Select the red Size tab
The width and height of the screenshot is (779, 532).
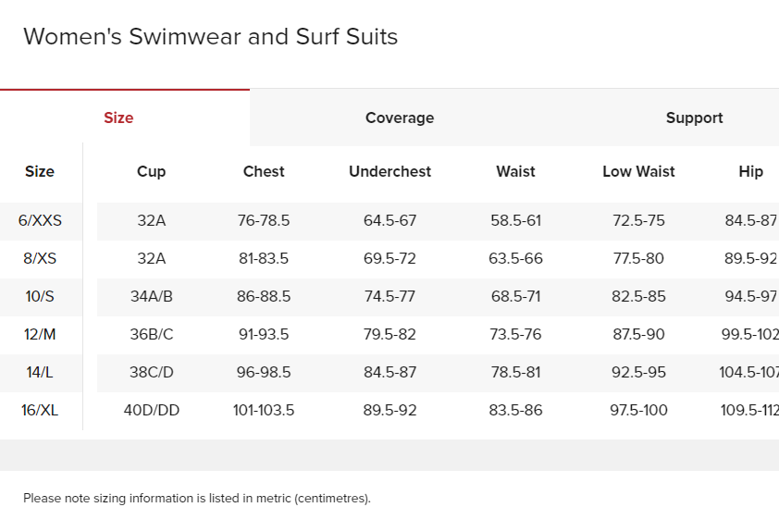[x=118, y=118]
